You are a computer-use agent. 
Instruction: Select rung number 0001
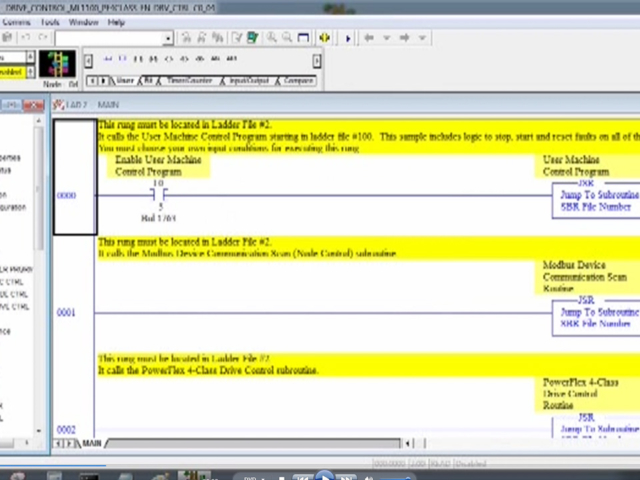click(x=65, y=313)
